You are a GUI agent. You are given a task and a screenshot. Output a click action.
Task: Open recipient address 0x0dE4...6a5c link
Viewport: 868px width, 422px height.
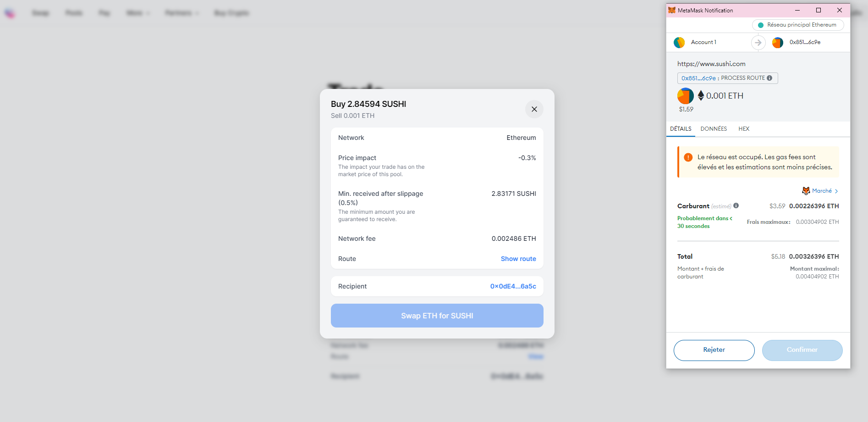tap(513, 286)
